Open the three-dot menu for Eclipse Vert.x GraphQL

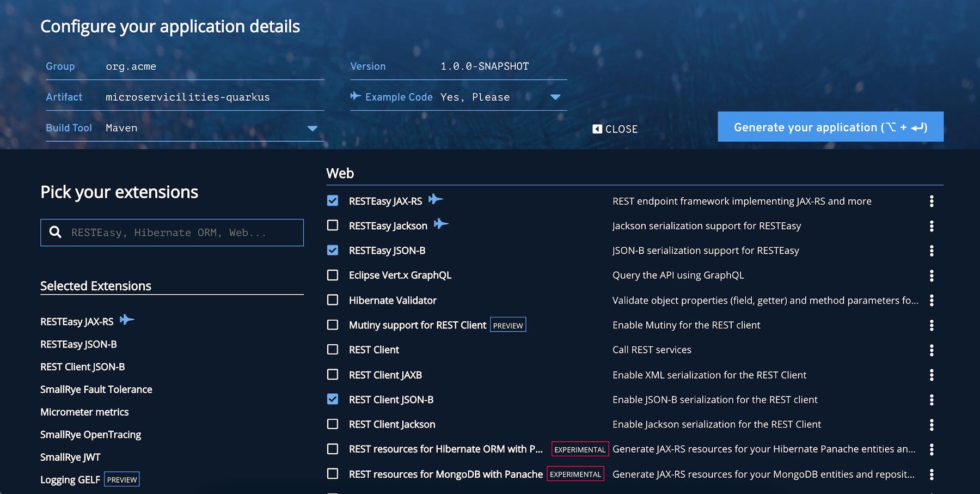tap(932, 275)
